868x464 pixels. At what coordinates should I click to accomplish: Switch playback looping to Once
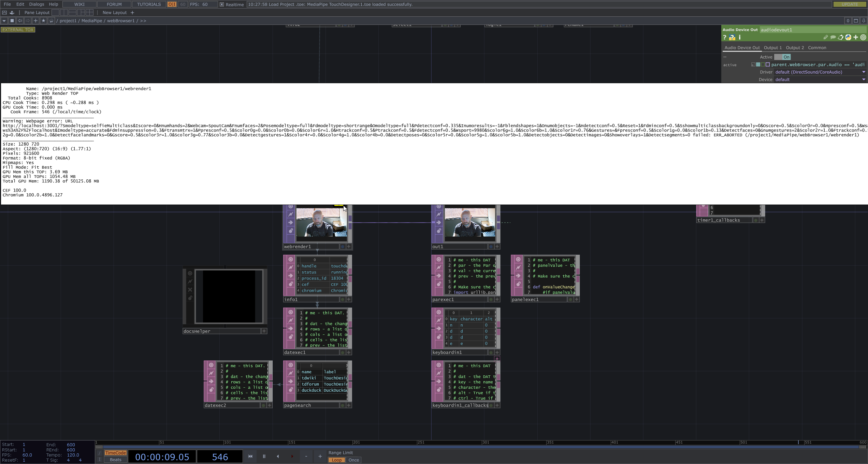tap(353, 460)
